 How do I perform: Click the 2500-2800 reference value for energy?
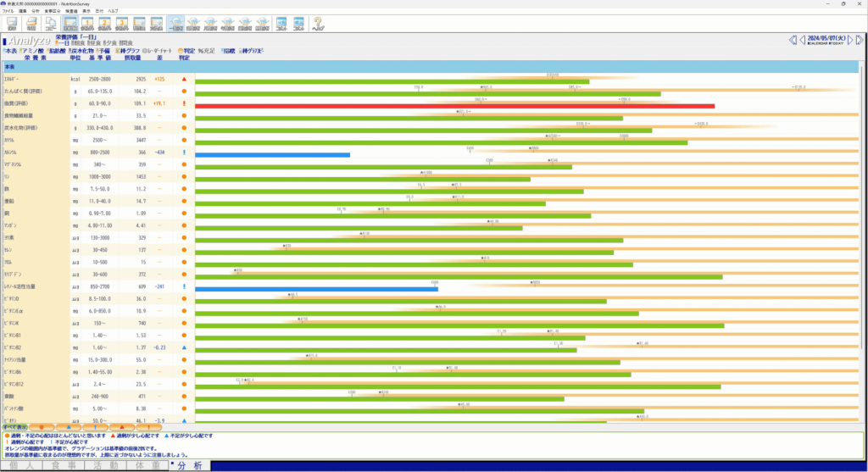click(100, 79)
